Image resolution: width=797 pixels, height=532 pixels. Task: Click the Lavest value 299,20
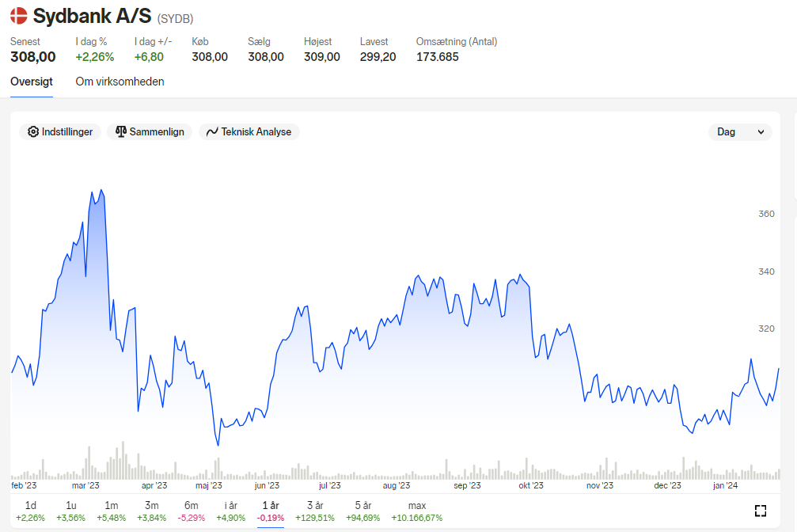point(378,57)
